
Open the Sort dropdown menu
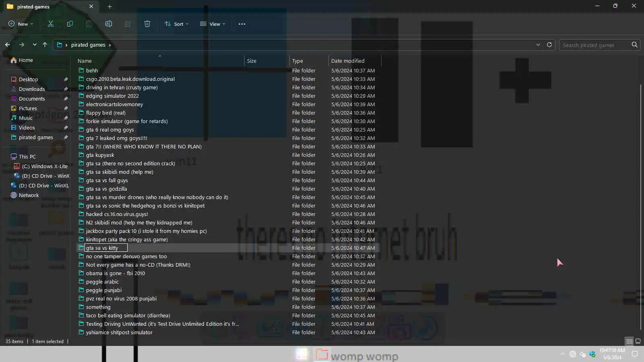177,24
